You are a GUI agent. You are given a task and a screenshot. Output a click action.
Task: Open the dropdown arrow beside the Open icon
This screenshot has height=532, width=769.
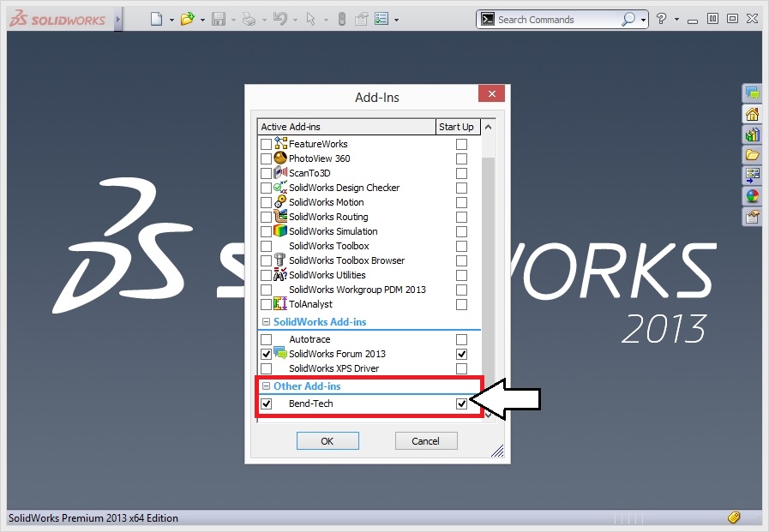[x=202, y=20]
